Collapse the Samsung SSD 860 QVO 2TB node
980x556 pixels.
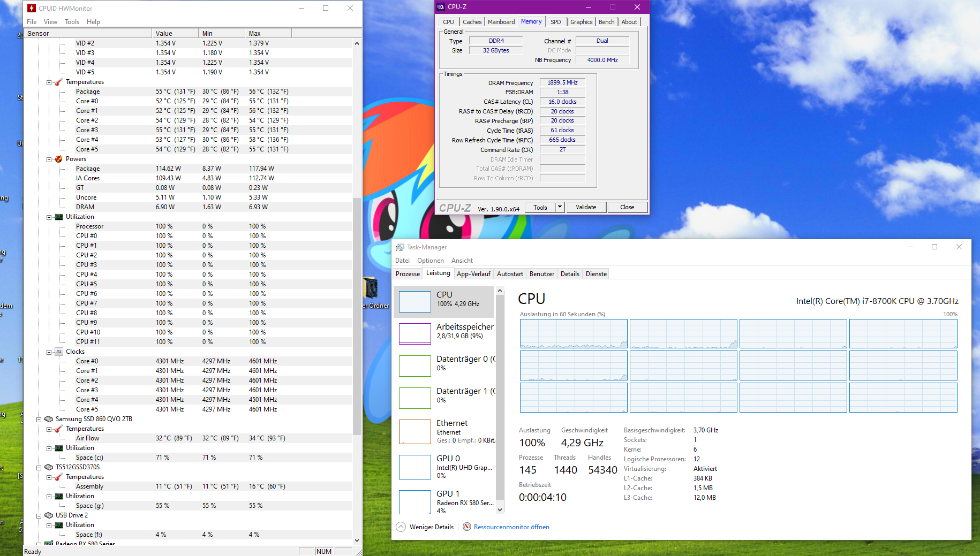click(x=39, y=420)
